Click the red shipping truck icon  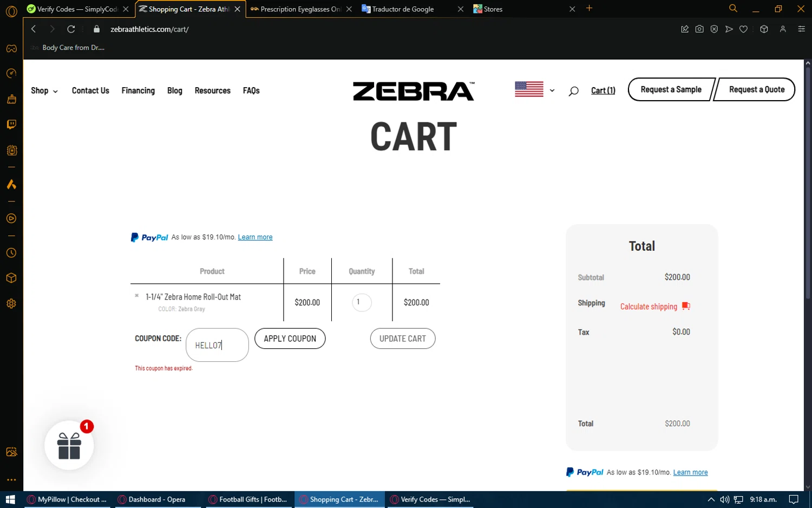(x=686, y=306)
